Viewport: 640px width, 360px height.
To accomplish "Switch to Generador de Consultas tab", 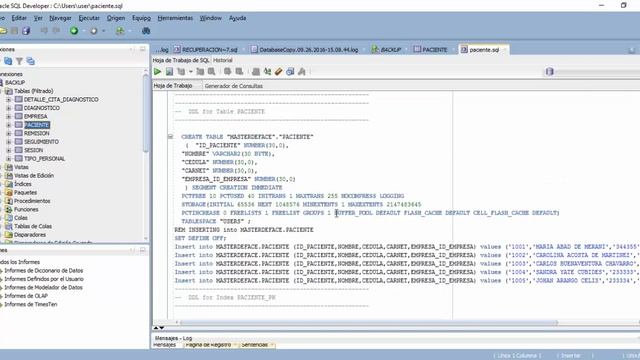I will (233, 86).
